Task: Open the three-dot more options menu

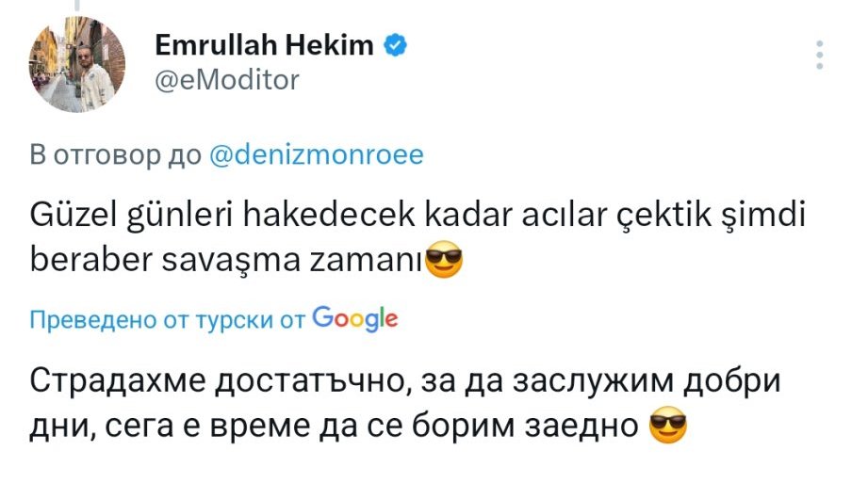Action: 820,55
